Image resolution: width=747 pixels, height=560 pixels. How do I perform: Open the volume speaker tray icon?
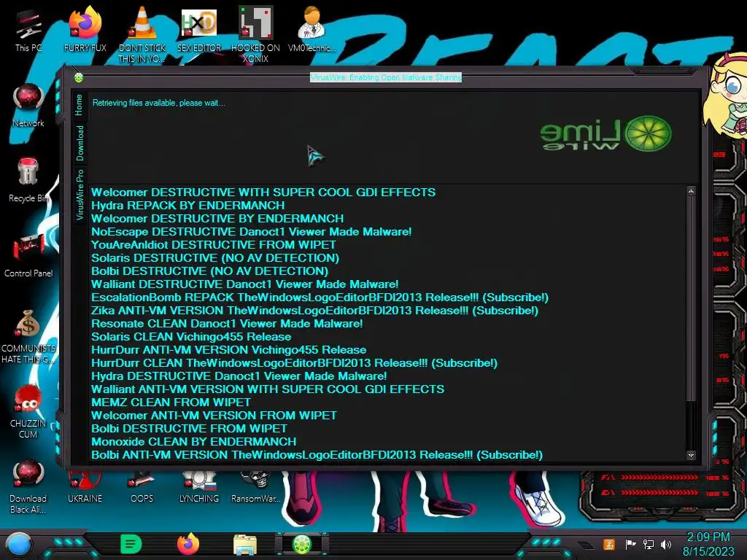pos(666,544)
